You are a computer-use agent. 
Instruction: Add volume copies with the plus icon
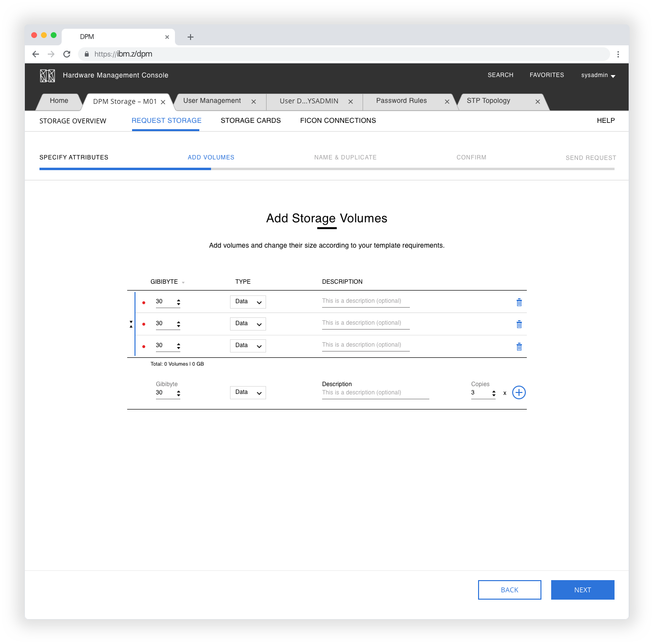click(x=519, y=392)
